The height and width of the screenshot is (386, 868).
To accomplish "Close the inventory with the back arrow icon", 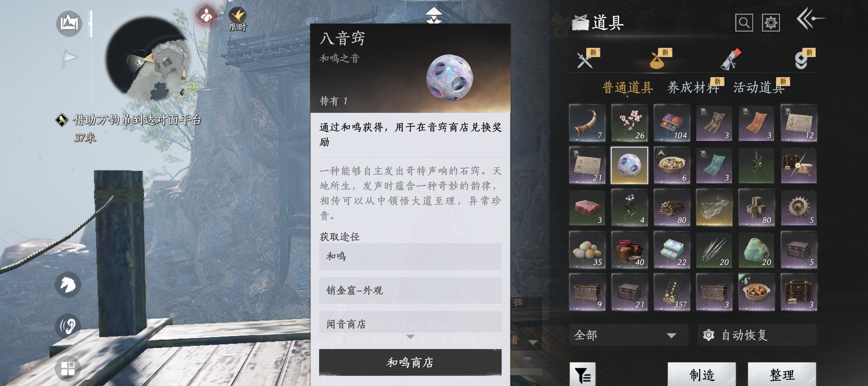I will 810,19.
